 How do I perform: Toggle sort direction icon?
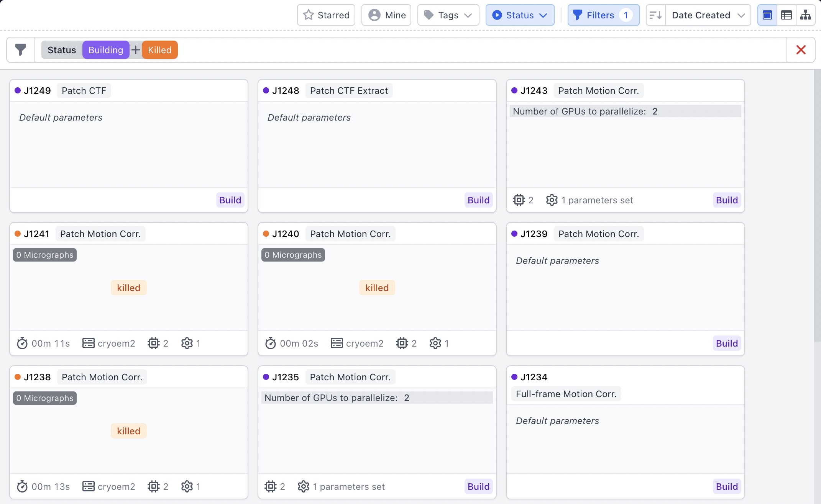(x=655, y=15)
